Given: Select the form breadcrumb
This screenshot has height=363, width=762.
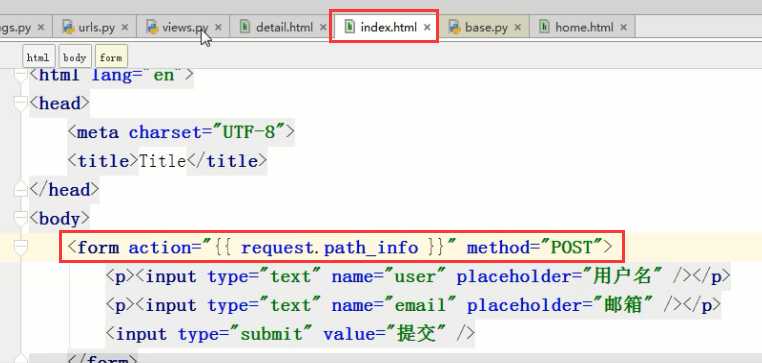Looking at the screenshot, I should 111,57.
